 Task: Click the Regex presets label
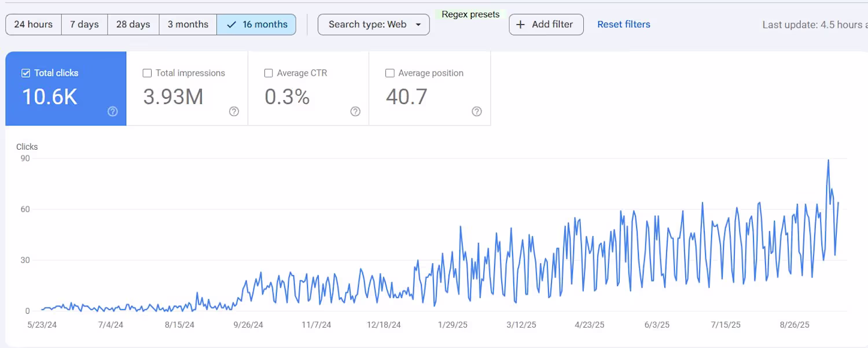470,14
